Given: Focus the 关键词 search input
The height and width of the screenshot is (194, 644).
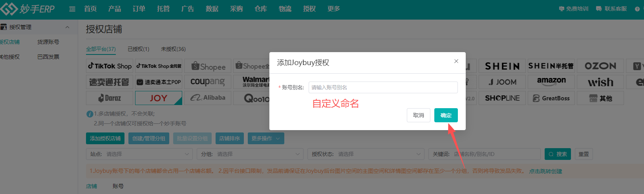Looking at the screenshot, I should 485,154.
